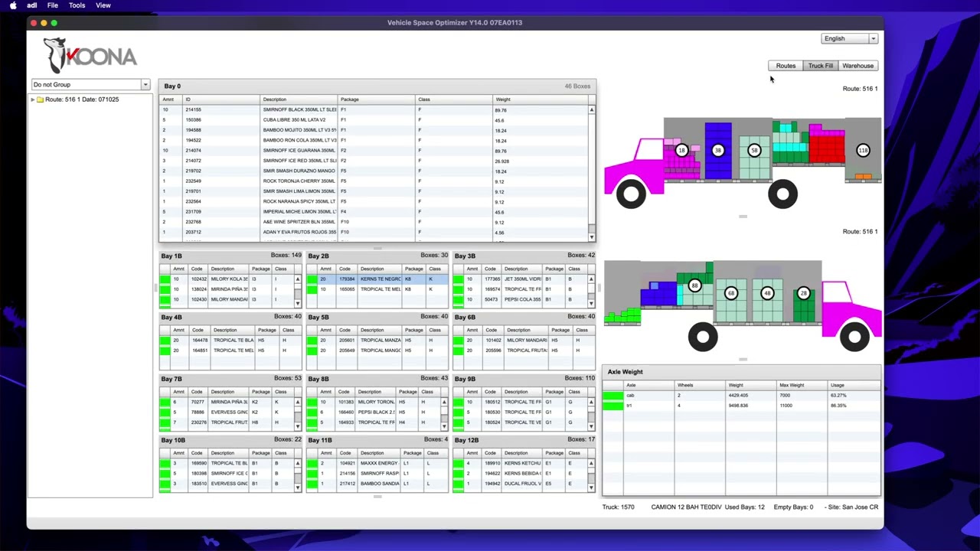Image resolution: width=980 pixels, height=551 pixels.
Task: Click Axle Weight Max Weight column header
Action: click(802, 386)
